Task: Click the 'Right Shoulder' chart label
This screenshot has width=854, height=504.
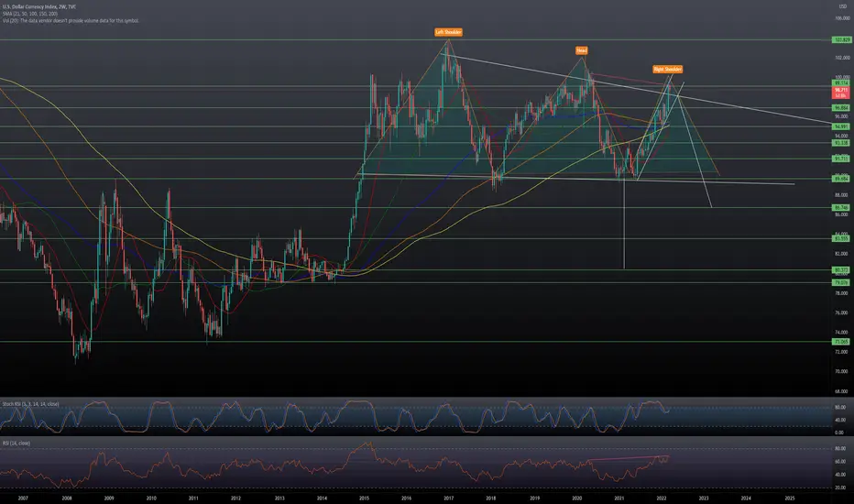Action: click(x=667, y=70)
